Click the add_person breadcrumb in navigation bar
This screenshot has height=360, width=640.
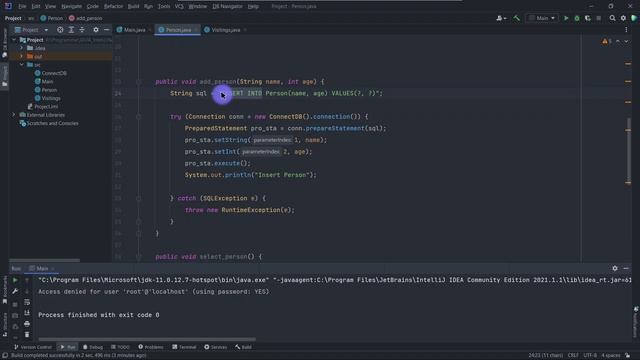(x=85, y=18)
